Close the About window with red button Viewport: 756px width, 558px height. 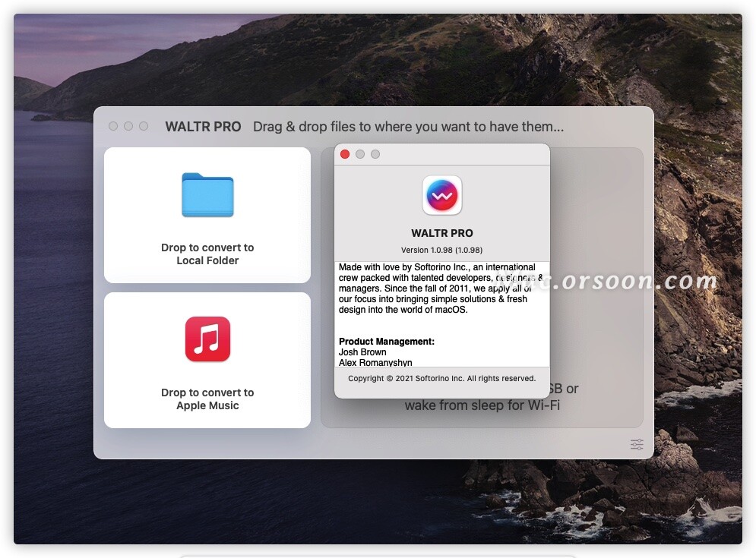[345, 154]
